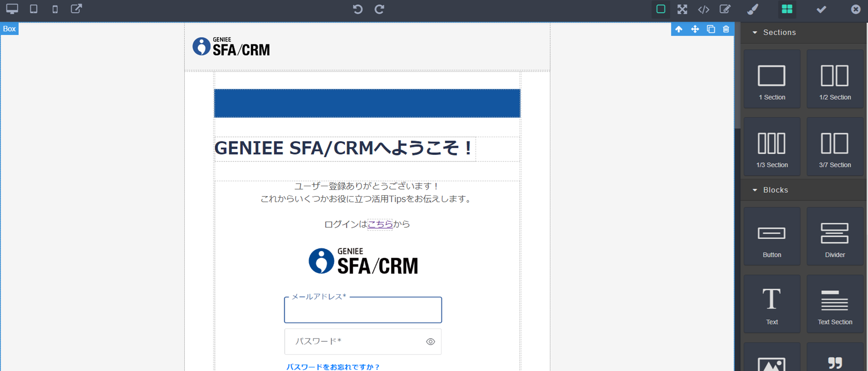Select the header GENIEE SFA/CRM logo
Viewport: 868px width, 371px height.
[231, 46]
